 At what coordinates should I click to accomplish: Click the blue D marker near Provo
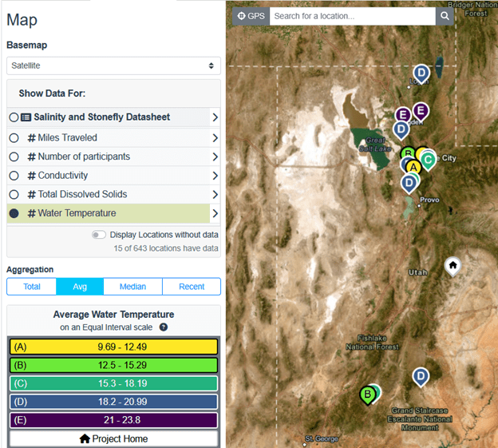click(x=409, y=183)
